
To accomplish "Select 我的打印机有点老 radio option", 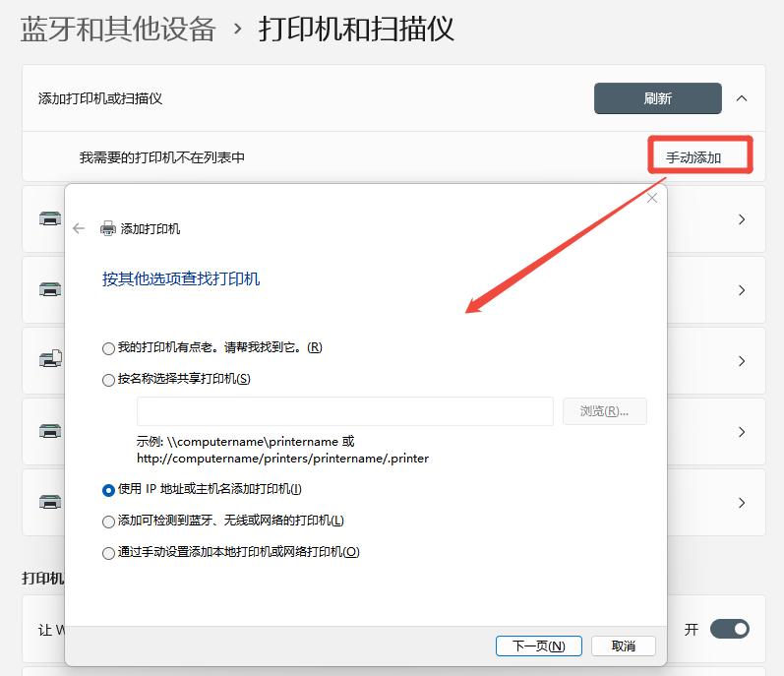I will pyautogui.click(x=108, y=348).
